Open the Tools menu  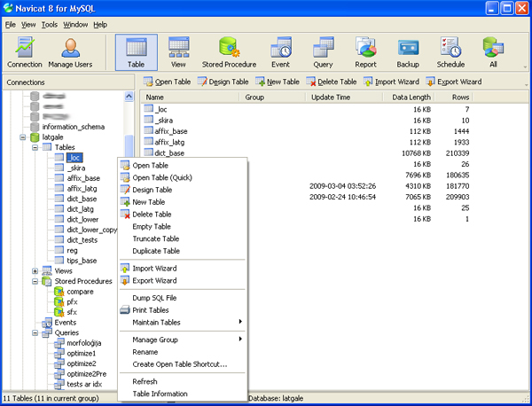[x=50, y=25]
